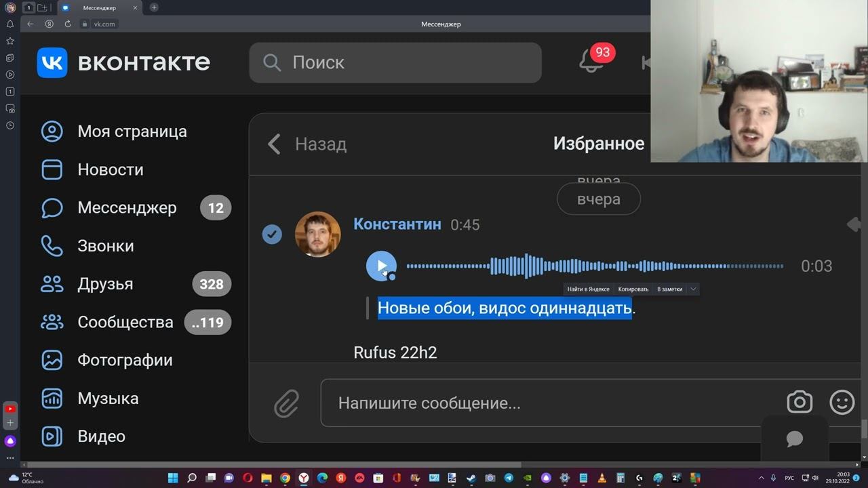Click the browser back arrow

[x=30, y=24]
